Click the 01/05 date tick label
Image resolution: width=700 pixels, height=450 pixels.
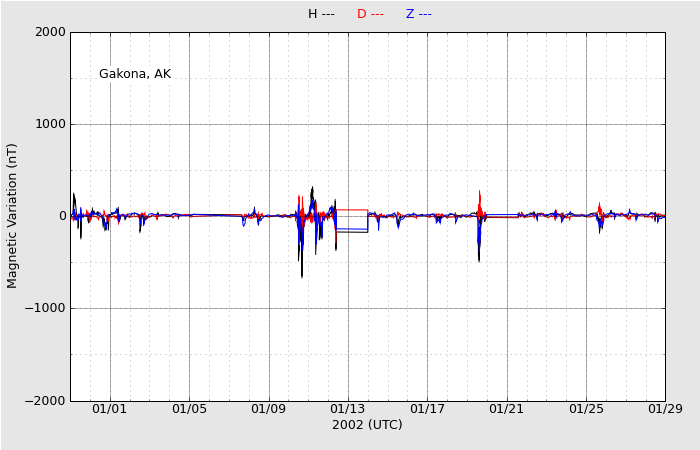tap(189, 408)
